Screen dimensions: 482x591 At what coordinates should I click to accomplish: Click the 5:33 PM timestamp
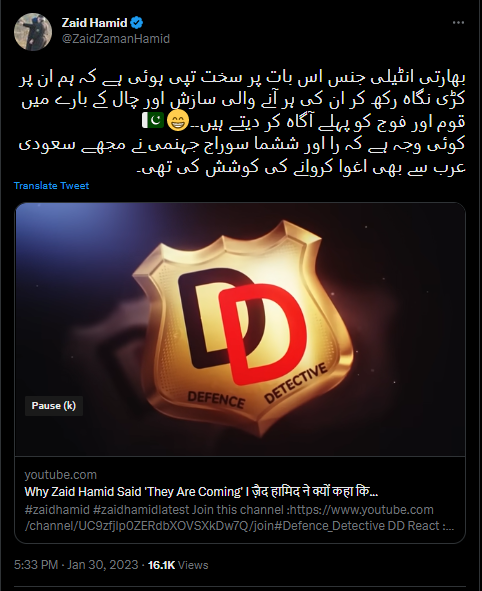(x=36, y=565)
